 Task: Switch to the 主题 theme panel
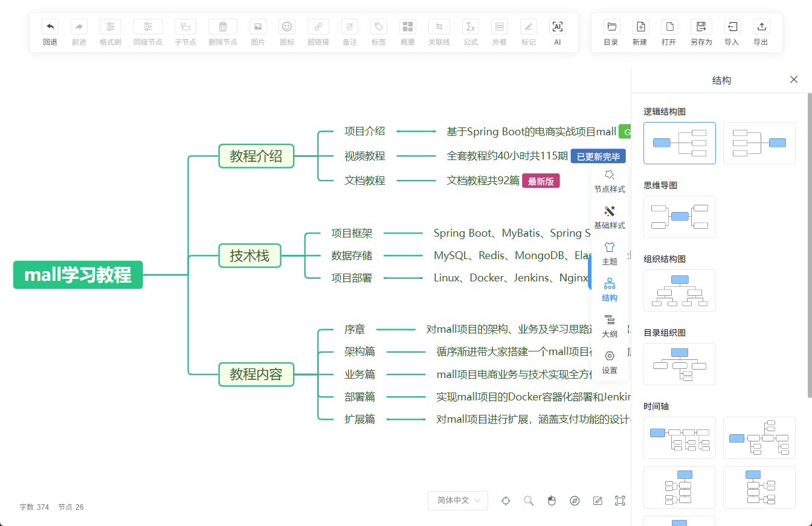pos(610,253)
